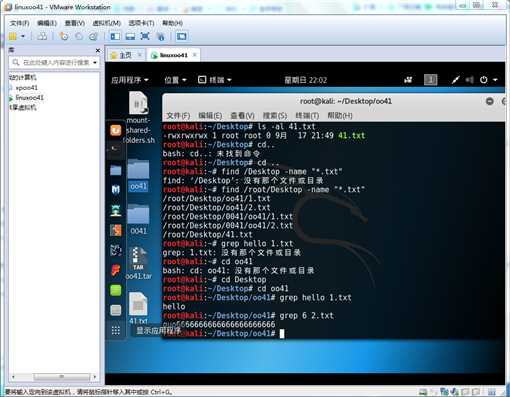Open Kali 位置 places menu
The height and width of the screenshot is (397, 510).
click(x=175, y=80)
